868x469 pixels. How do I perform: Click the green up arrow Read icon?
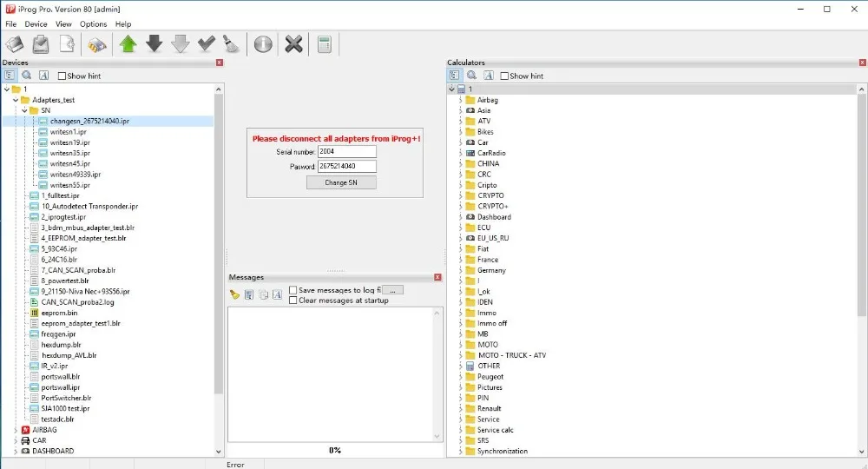pos(128,44)
